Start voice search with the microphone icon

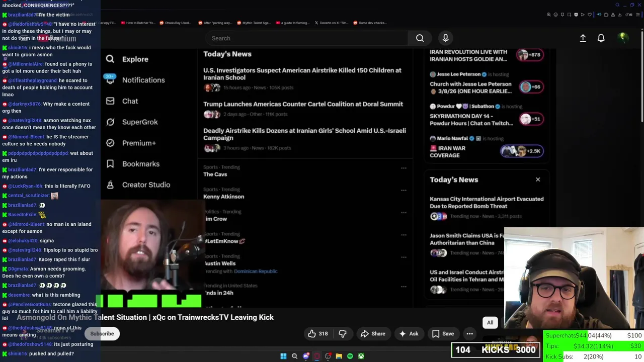445,38
